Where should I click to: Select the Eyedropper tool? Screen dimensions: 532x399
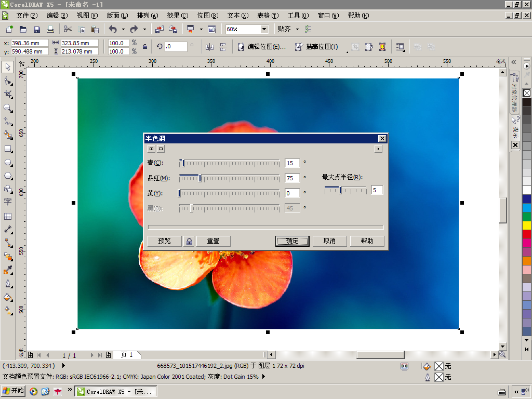[x=8, y=270]
